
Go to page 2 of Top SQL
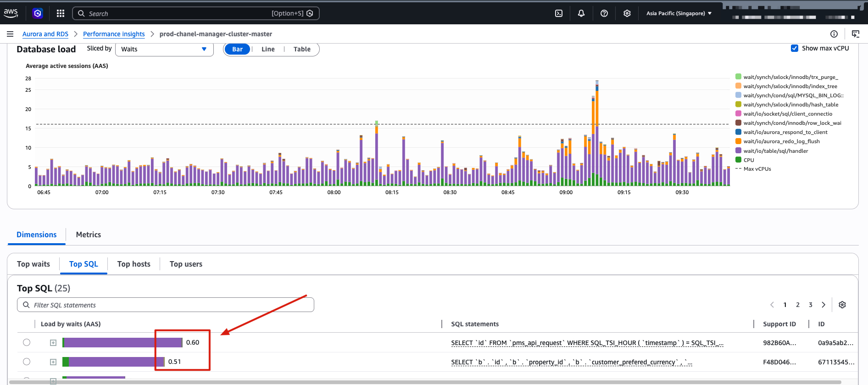click(x=798, y=305)
